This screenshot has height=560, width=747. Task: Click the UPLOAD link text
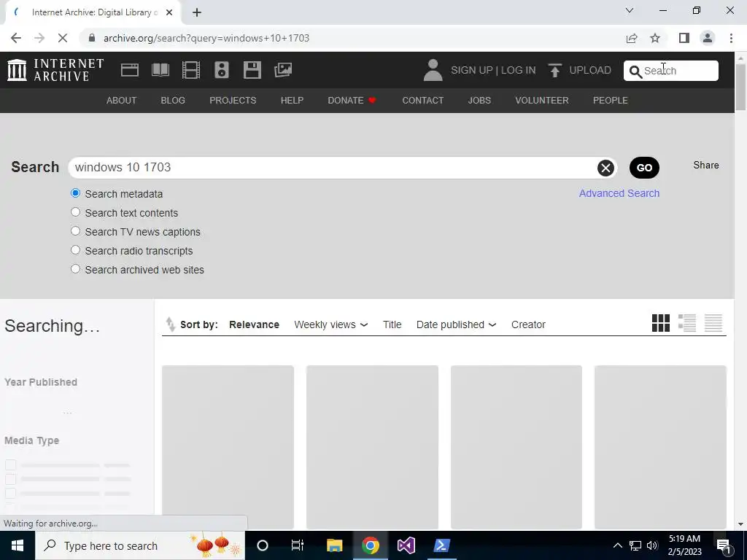click(589, 71)
